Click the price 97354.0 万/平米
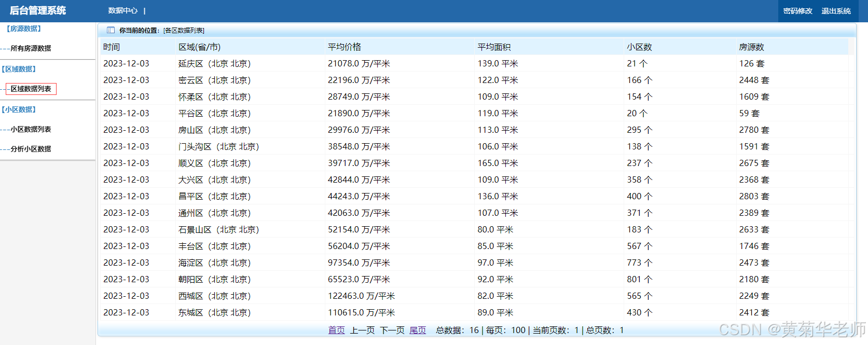This screenshot has height=345, width=868. pyautogui.click(x=359, y=263)
